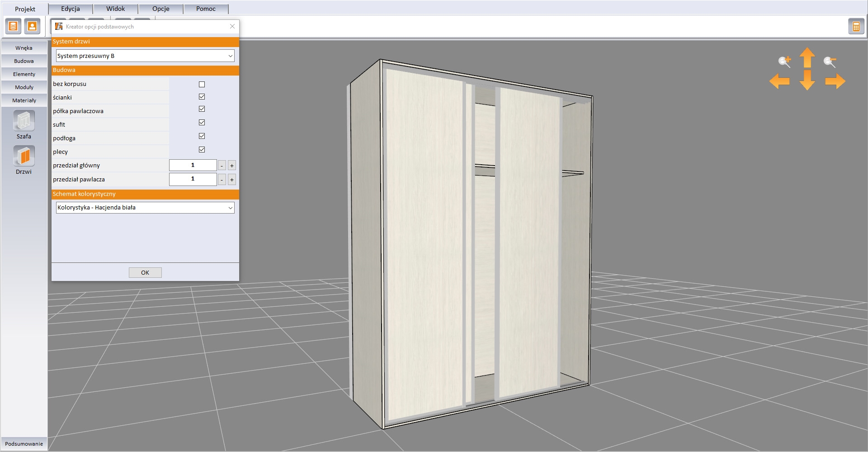The height and width of the screenshot is (452, 868).
Task: Zoom in with the magnifier plus icon
Action: (x=784, y=62)
